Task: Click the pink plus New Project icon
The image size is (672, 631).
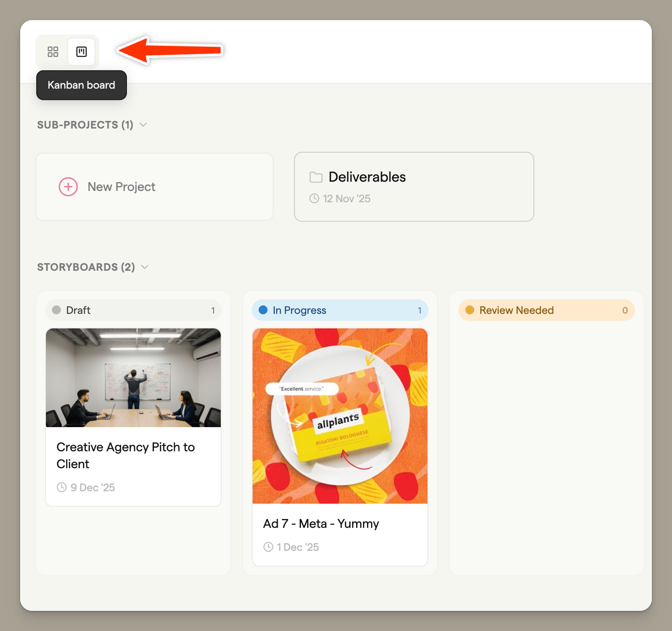Action: click(68, 187)
